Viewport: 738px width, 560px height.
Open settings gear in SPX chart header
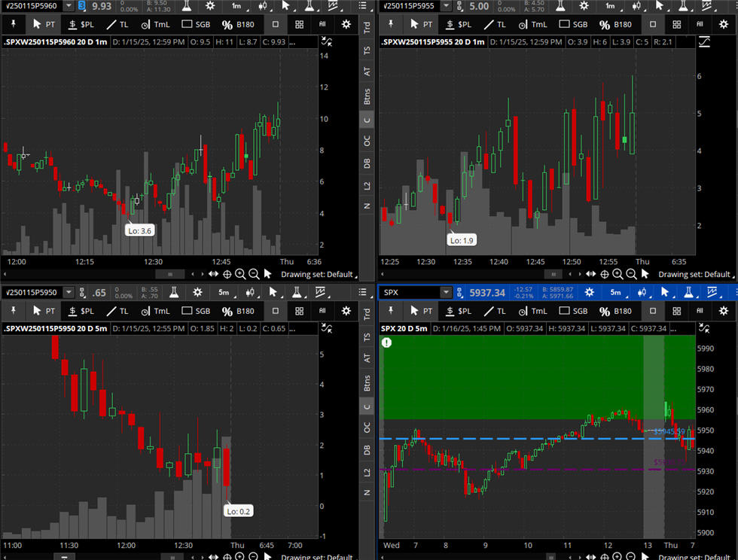[589, 292]
